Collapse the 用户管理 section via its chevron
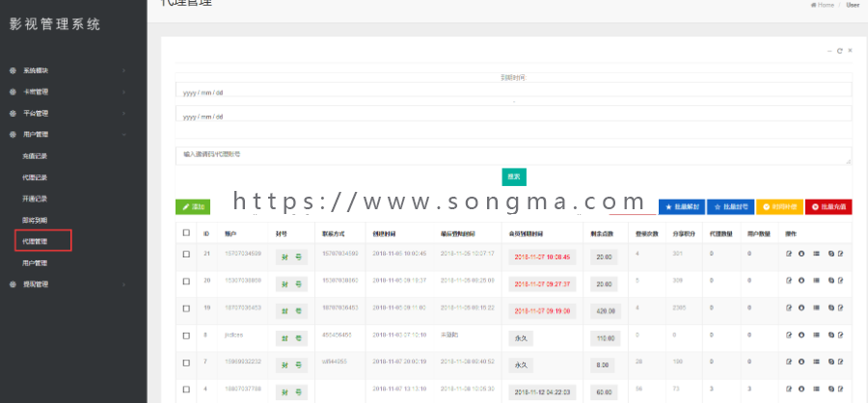 coord(123,135)
